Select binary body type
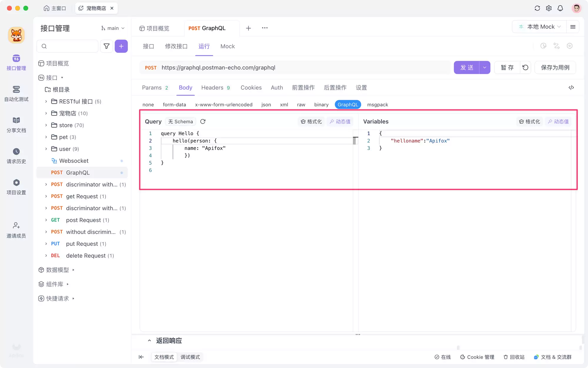Image resolution: width=588 pixels, height=368 pixels. pos(321,105)
